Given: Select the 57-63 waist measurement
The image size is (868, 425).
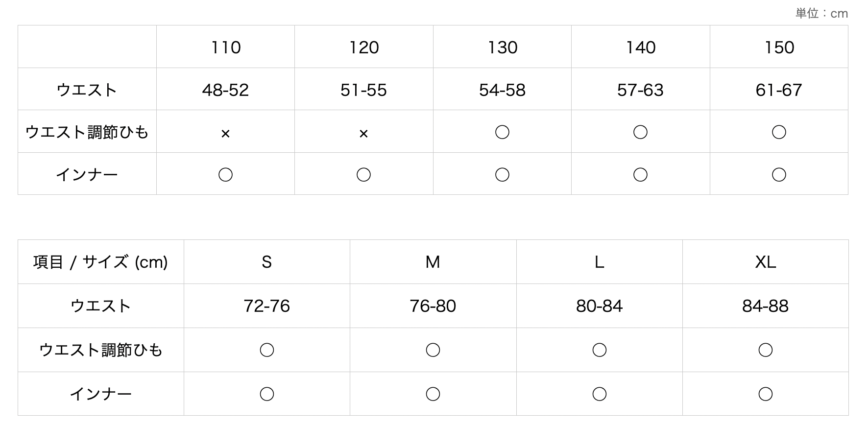Looking at the screenshot, I should pos(640,90).
